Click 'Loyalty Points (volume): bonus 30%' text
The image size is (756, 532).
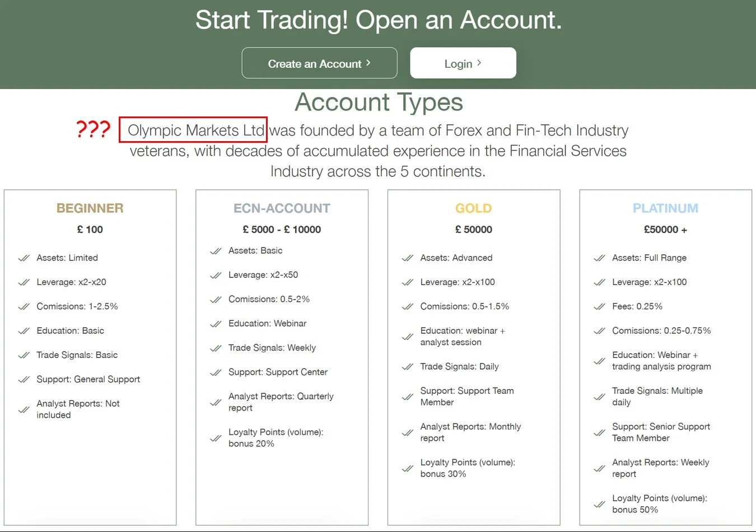[468, 468]
